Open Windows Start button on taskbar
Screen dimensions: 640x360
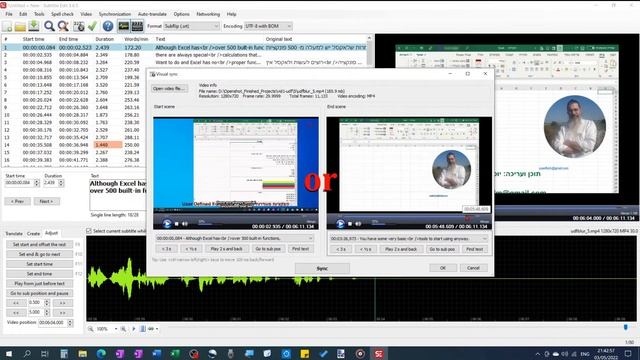pyautogui.click(x=8, y=353)
